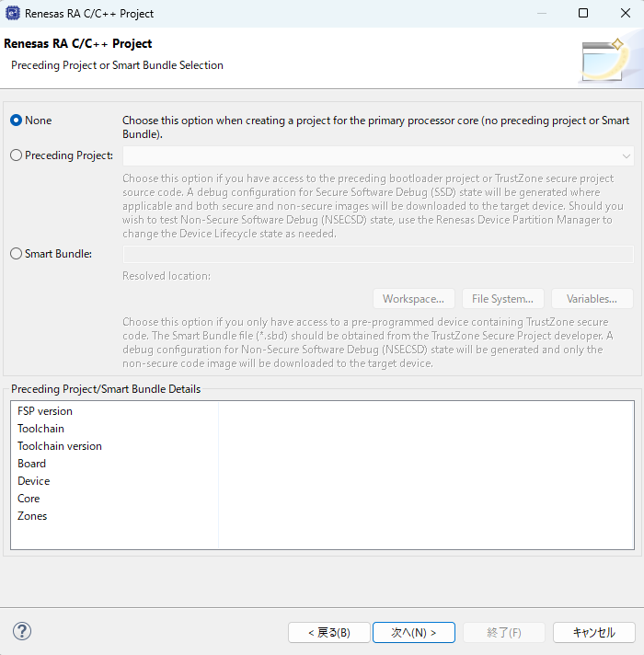The height and width of the screenshot is (655, 644).
Task: Click the Smart Bundle path input field
Action: click(378, 254)
